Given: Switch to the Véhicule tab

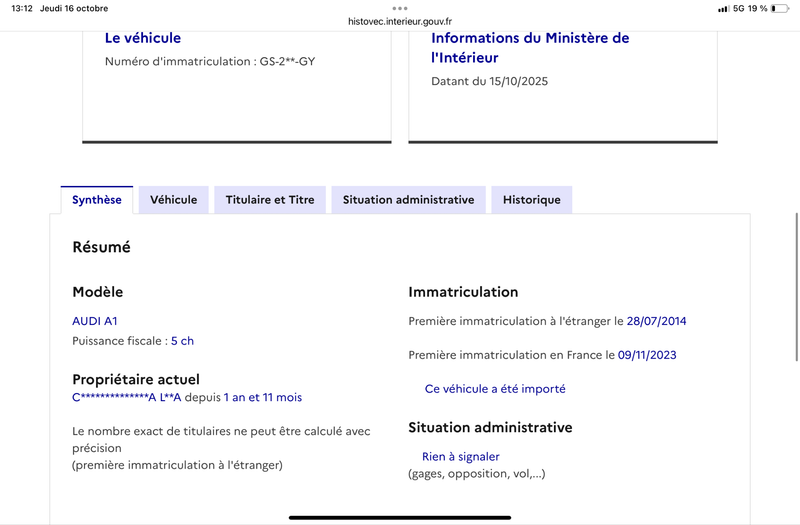Looking at the screenshot, I should point(173,200).
